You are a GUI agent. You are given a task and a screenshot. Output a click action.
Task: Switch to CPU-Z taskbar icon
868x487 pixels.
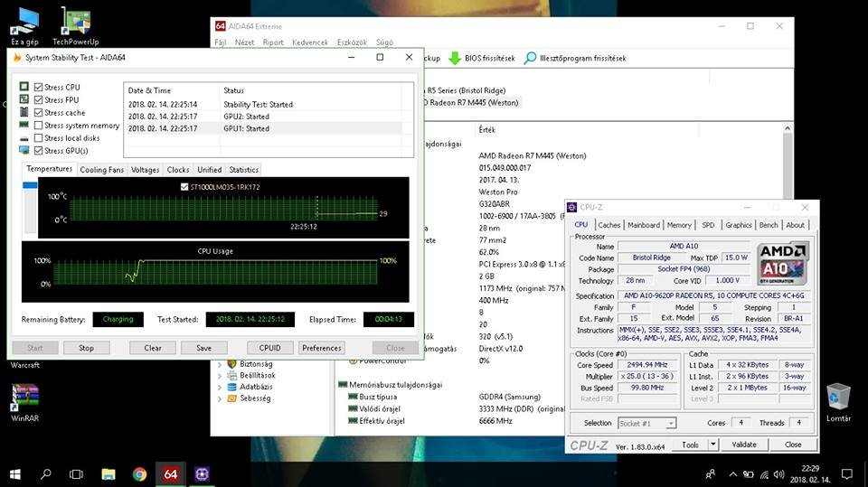pos(202,474)
